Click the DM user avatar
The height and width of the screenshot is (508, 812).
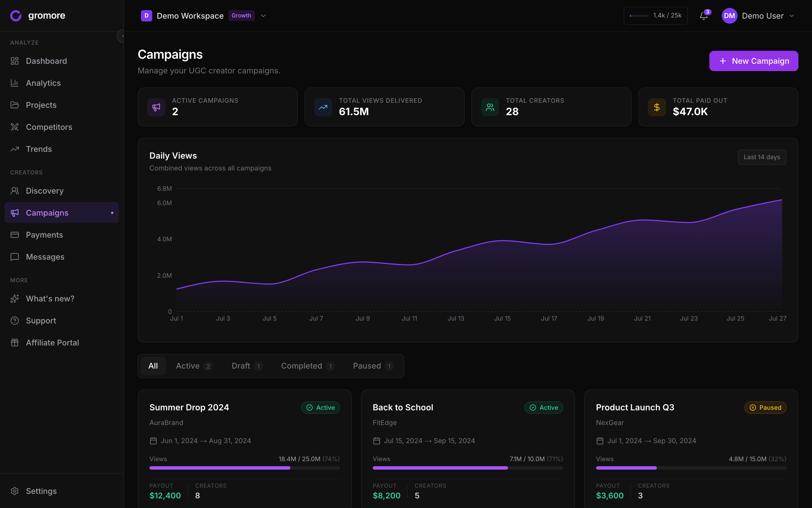(x=729, y=16)
